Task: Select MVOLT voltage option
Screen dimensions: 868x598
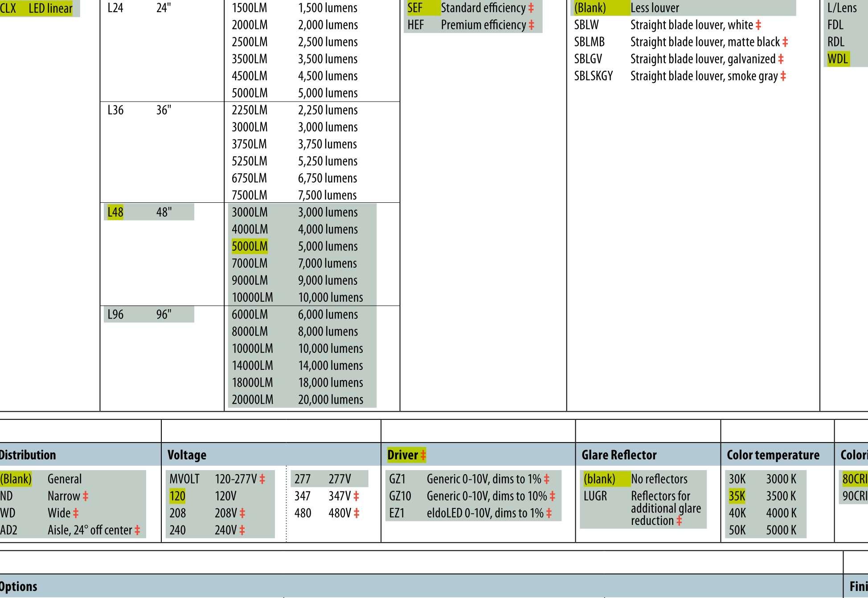Action: point(184,479)
